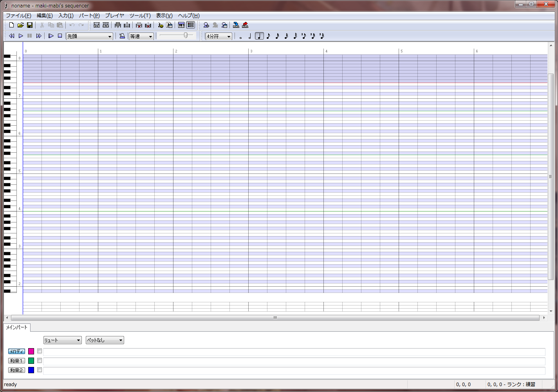This screenshot has width=558, height=392.
Task: Open the ペットなし dropdown
Action: coord(105,340)
